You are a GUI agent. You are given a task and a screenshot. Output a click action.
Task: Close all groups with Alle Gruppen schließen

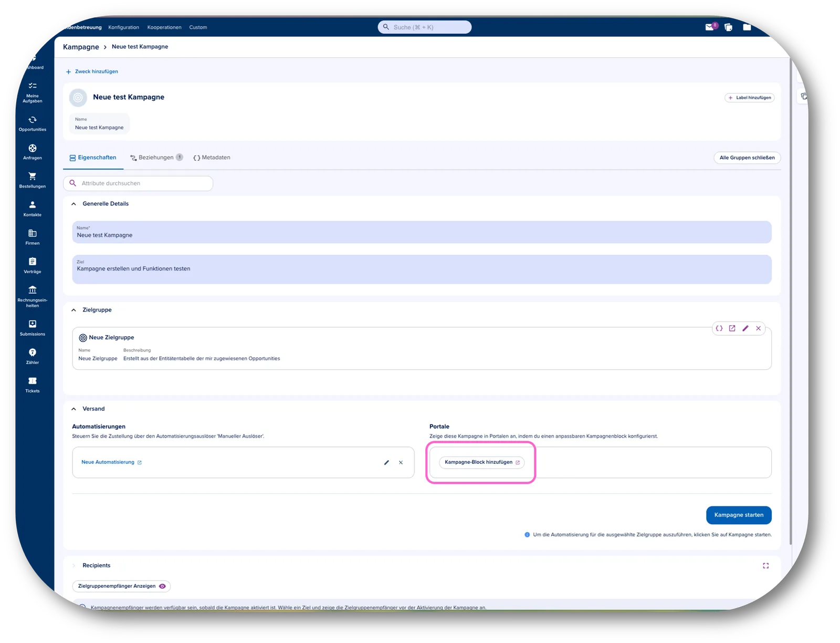point(747,158)
